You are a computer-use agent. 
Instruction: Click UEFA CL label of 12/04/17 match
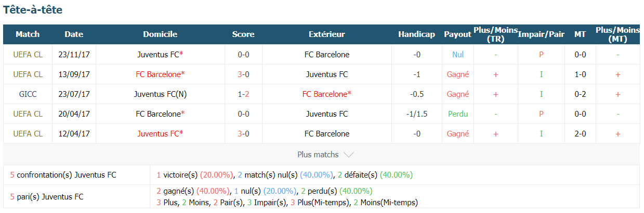(28, 134)
